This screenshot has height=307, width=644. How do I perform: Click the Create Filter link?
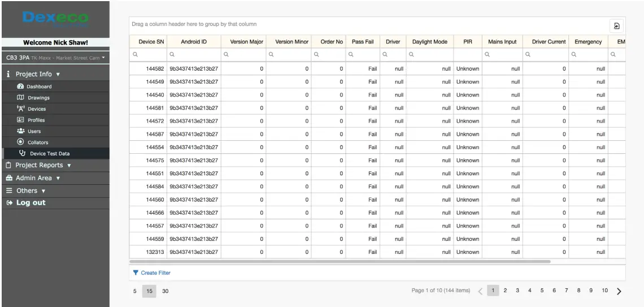156,273
